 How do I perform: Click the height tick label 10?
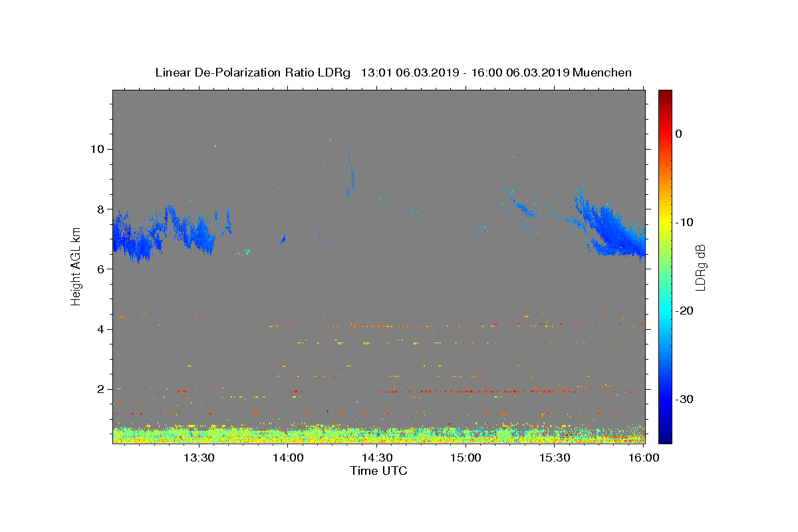pyautogui.click(x=98, y=149)
